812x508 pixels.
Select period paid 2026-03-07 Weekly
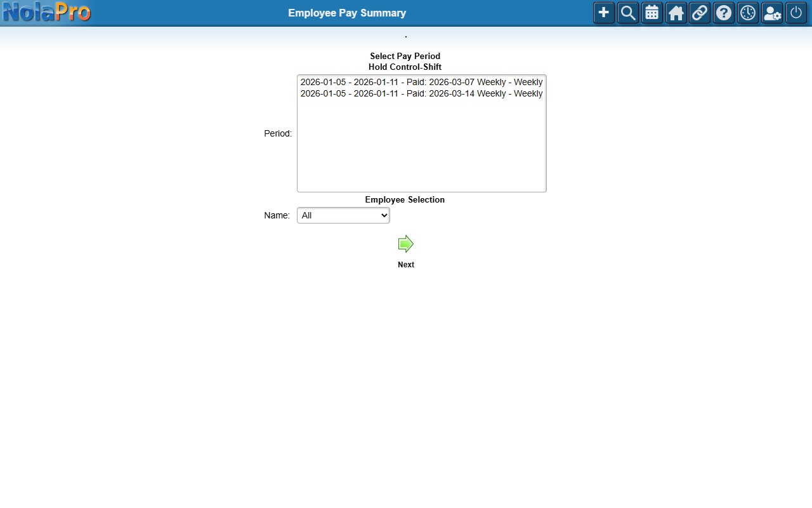coord(421,82)
